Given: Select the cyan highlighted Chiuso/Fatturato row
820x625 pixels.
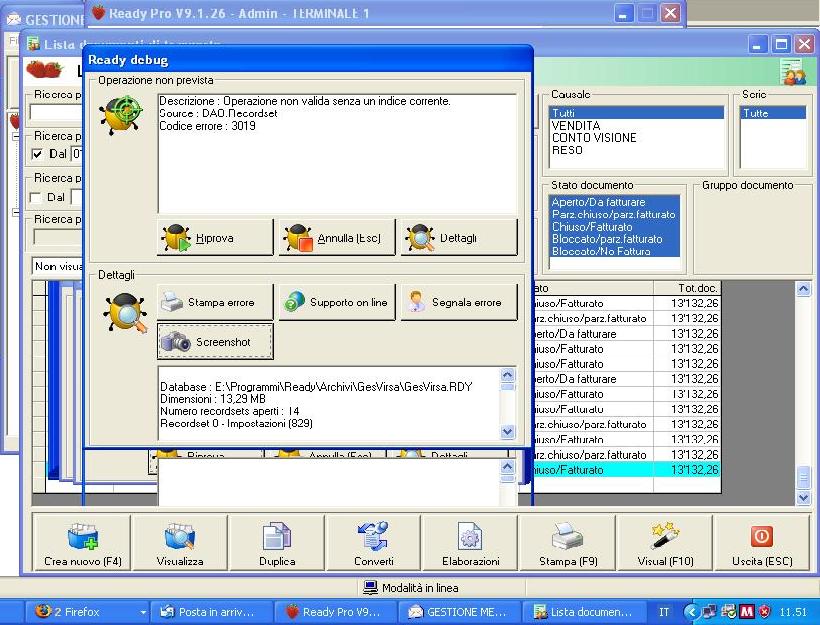Looking at the screenshot, I should pos(627,470).
